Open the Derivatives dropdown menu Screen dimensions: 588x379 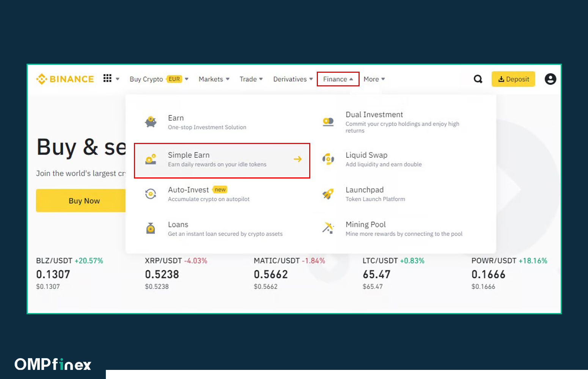(293, 79)
